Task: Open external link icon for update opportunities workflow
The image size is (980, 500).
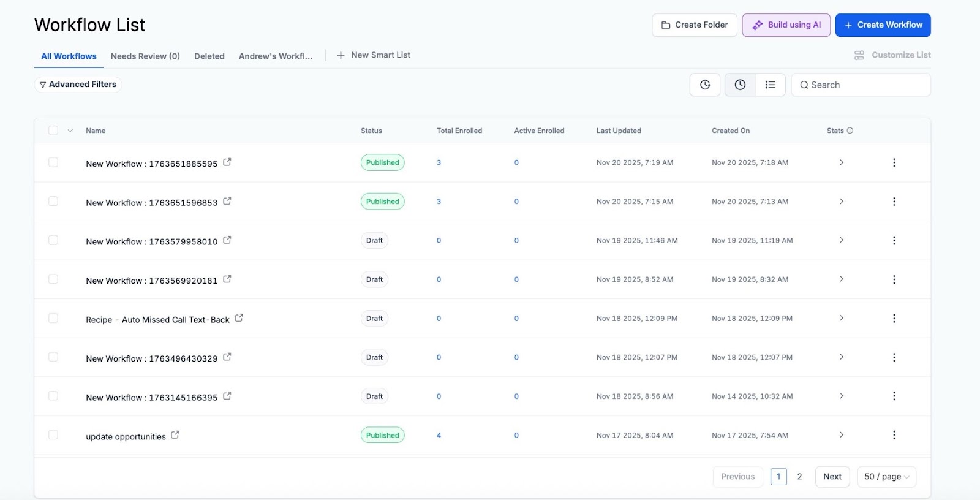Action: 175,435
